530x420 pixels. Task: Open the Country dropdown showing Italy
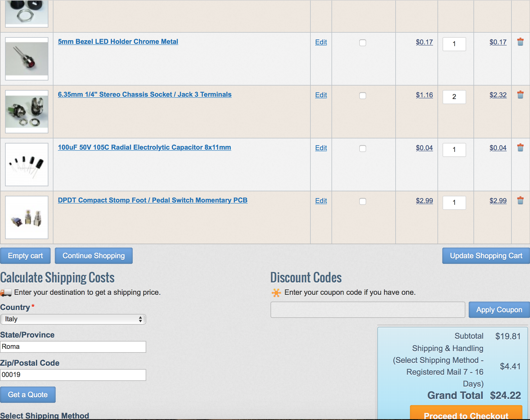click(73, 319)
